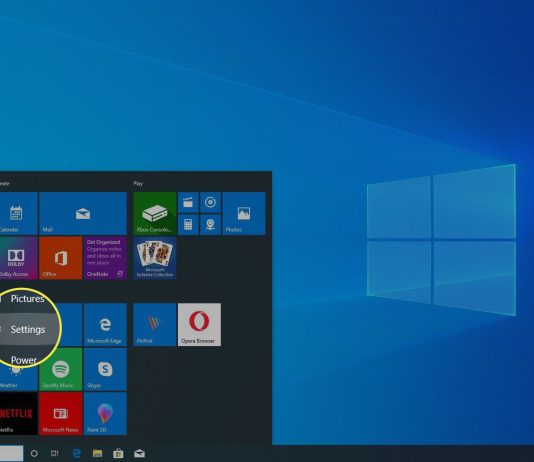Image resolution: width=534 pixels, height=462 pixels.
Task: Open the Opera Browser tile
Action: [x=199, y=325]
